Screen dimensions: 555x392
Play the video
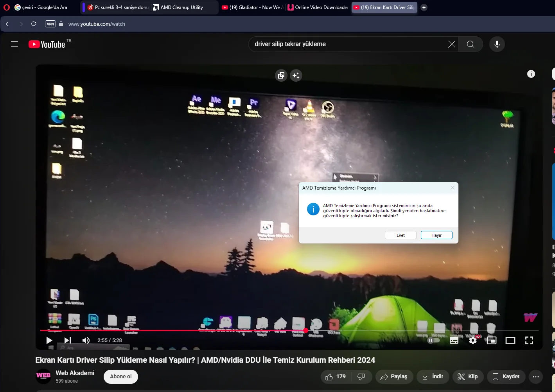pyautogui.click(x=49, y=340)
